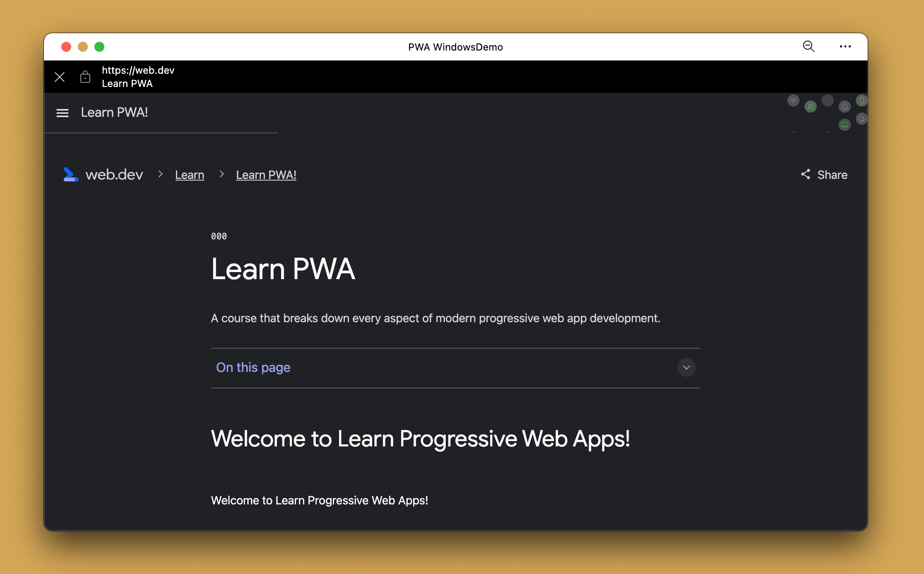The width and height of the screenshot is (924, 574).
Task: Click the web.dev logo icon
Action: 71,175
